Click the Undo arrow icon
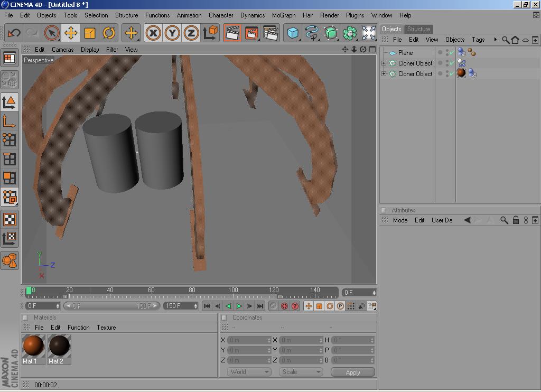This screenshot has width=541, height=392. 14,33
